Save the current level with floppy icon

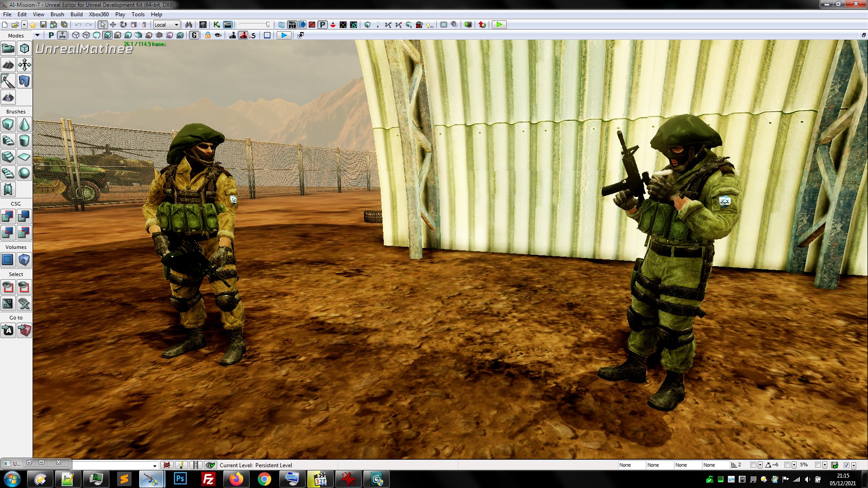pyautogui.click(x=43, y=25)
